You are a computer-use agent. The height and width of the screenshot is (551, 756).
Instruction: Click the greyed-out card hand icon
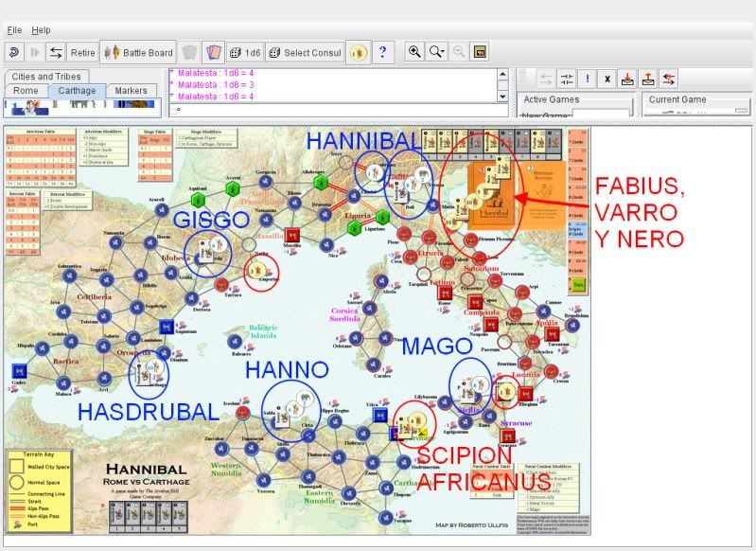coord(189,52)
